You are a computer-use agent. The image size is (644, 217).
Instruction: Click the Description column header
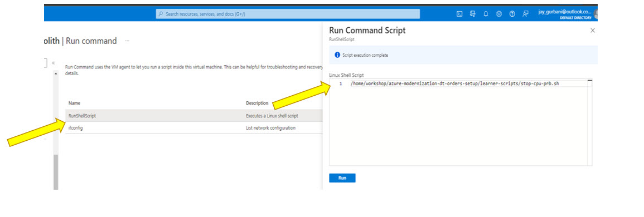tap(257, 103)
